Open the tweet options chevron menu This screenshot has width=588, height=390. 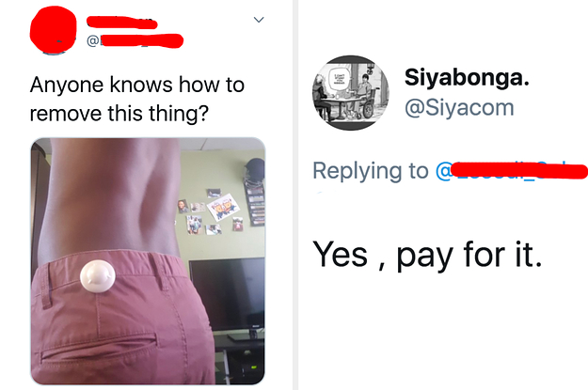[x=259, y=20]
